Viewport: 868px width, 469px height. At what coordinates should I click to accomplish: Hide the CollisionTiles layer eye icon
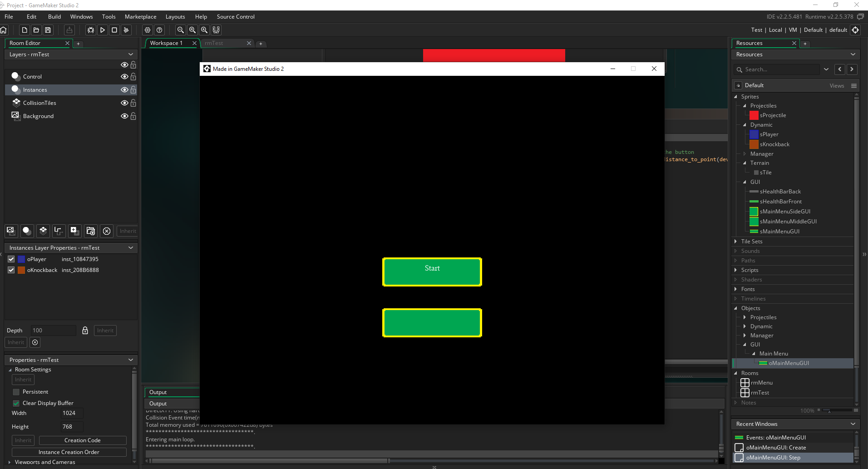click(124, 103)
